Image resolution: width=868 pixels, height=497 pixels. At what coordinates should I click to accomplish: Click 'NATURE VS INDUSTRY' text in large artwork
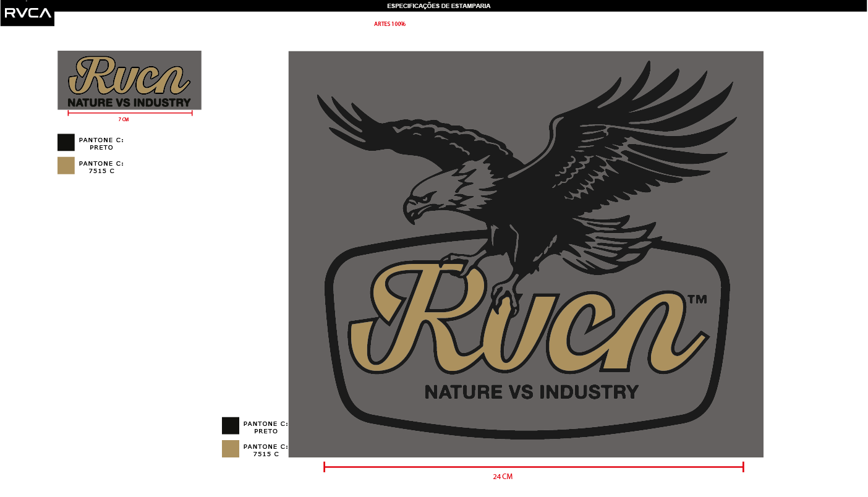532,392
